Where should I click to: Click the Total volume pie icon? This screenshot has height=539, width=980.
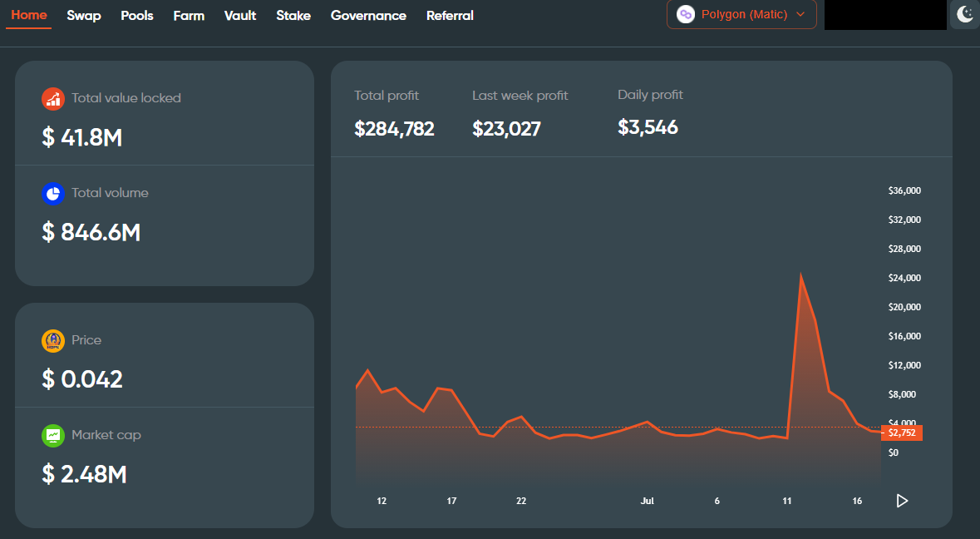[53, 194]
